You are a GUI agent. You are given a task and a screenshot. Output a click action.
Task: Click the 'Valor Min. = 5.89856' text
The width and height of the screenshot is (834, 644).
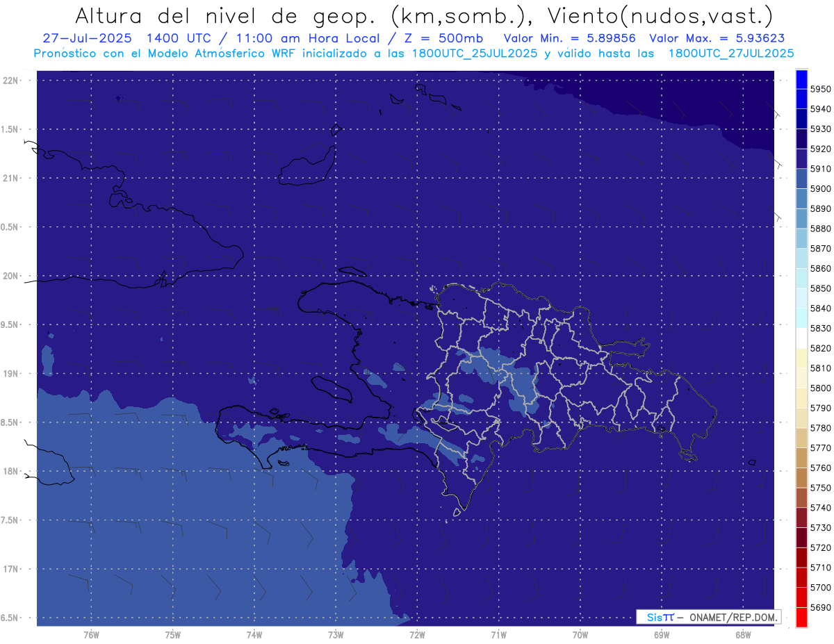(x=570, y=38)
